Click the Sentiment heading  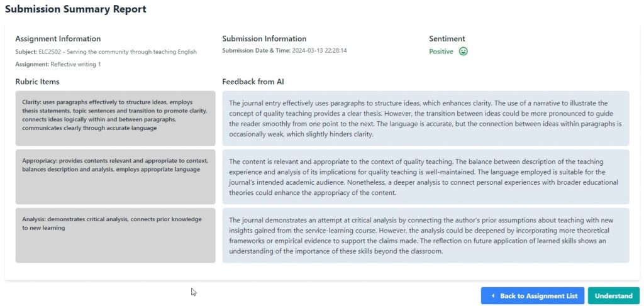point(447,39)
